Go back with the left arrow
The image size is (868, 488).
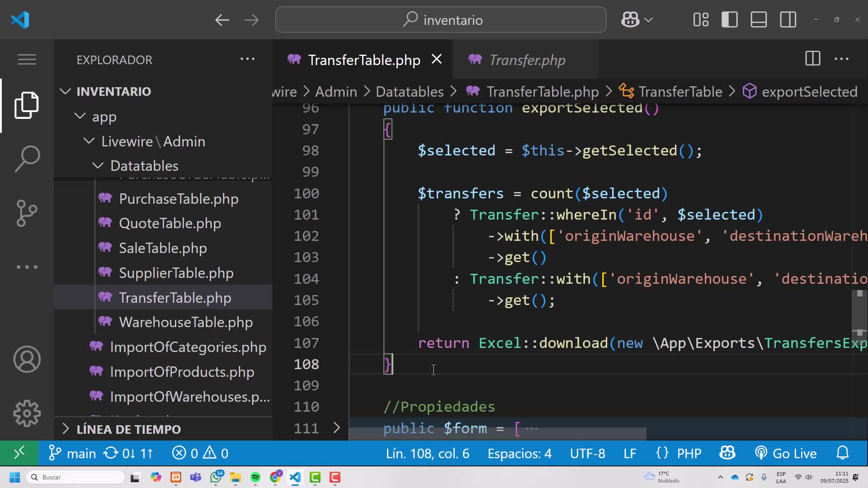click(222, 20)
